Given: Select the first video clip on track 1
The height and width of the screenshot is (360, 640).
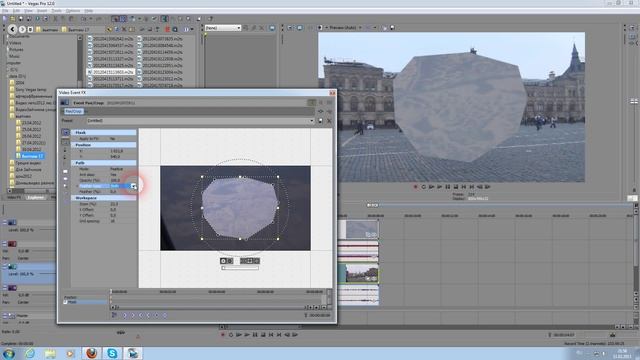Looking at the screenshot, I should coord(359,229).
